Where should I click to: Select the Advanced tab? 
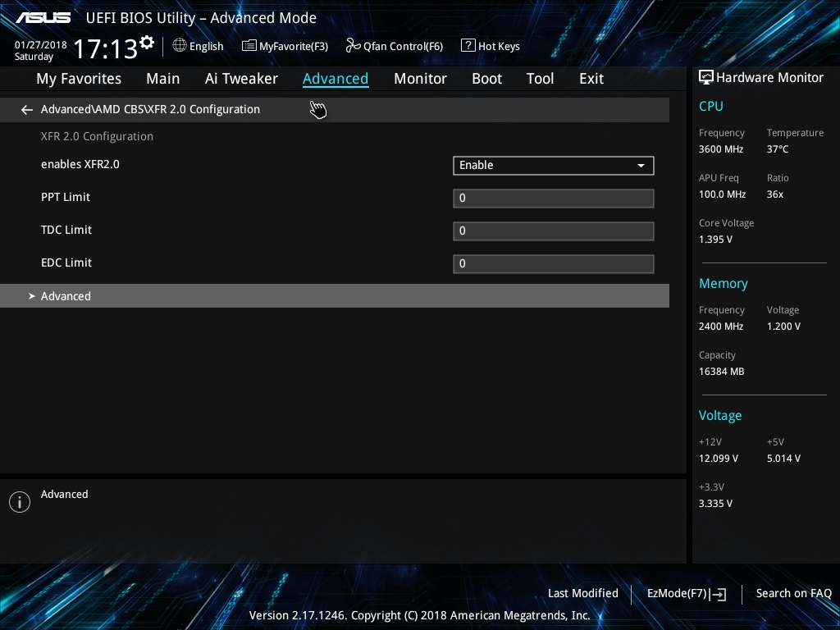point(336,79)
